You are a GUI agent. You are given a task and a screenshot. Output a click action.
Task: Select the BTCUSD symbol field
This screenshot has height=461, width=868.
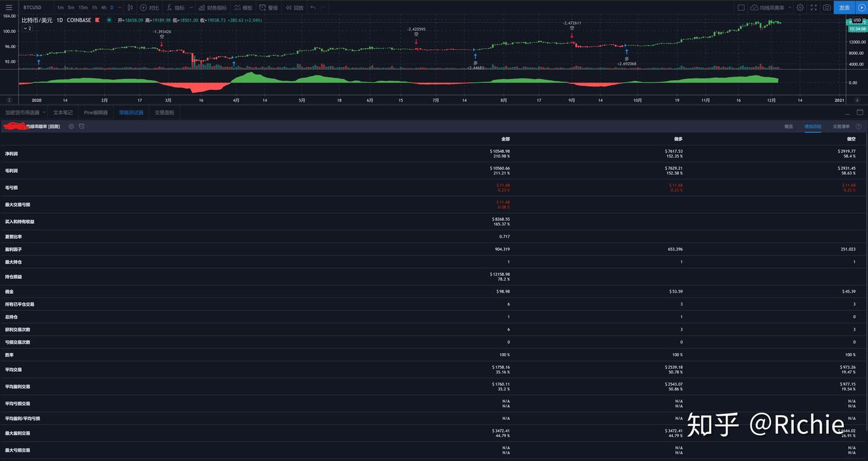coord(33,7)
